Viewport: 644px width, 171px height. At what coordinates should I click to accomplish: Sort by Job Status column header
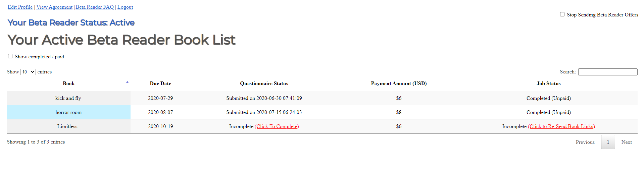pyautogui.click(x=548, y=83)
